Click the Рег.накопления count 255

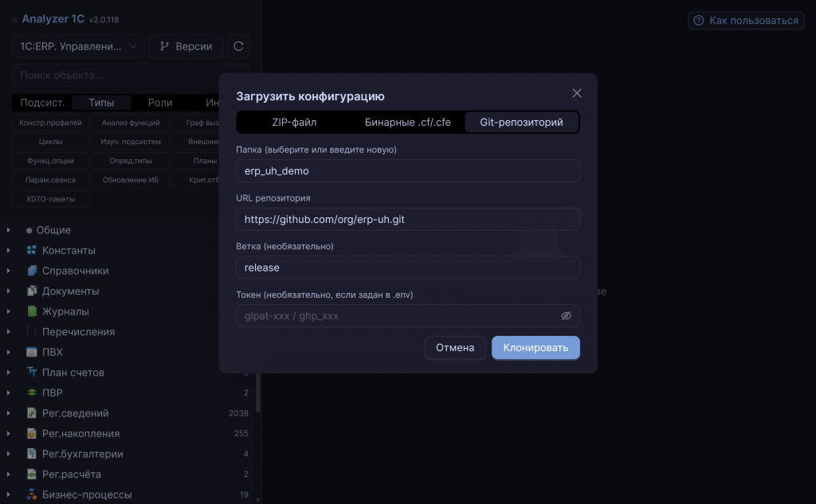(241, 433)
